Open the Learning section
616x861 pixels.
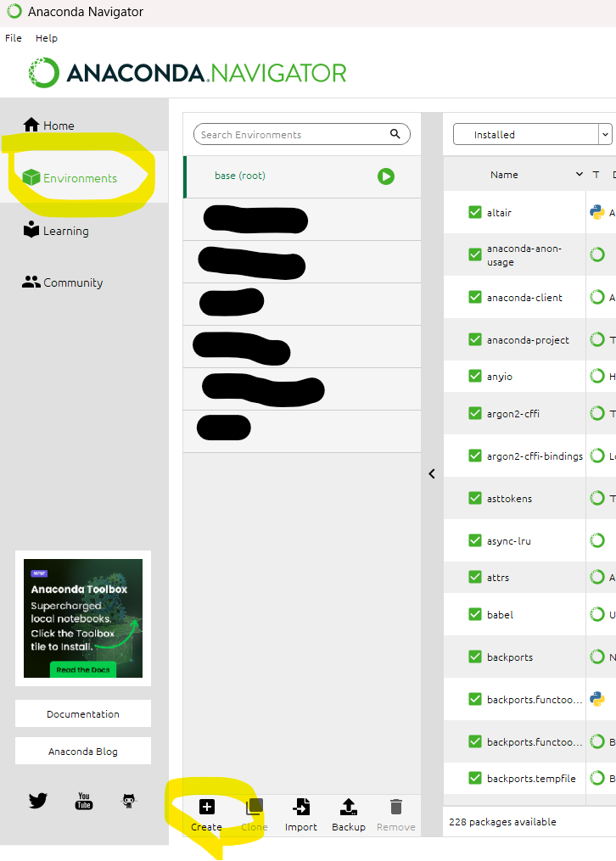click(55, 231)
